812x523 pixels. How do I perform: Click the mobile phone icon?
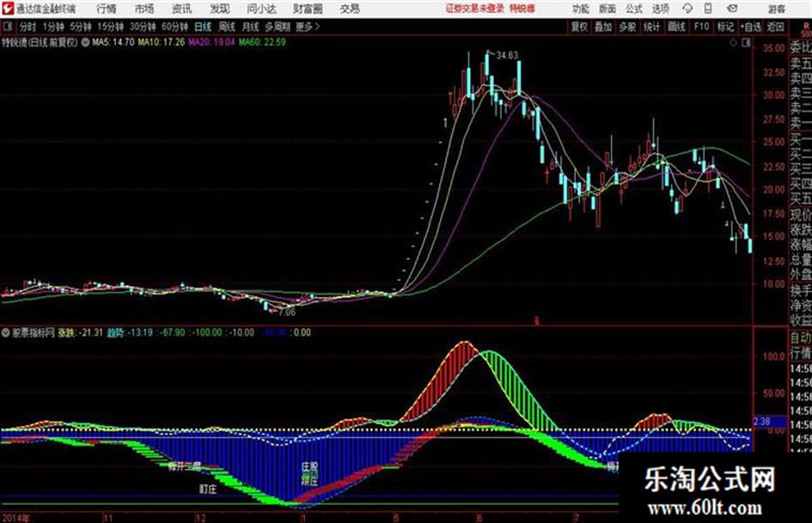[708, 9]
